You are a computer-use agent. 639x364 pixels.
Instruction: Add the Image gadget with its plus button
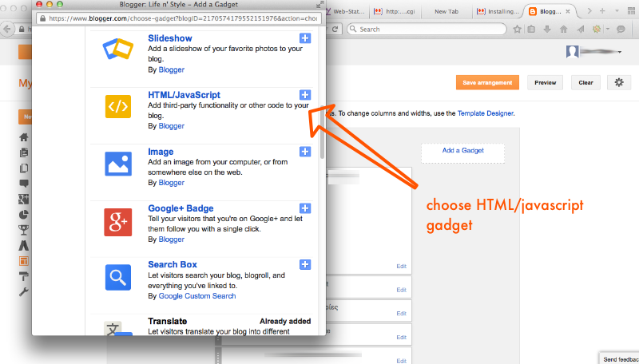(305, 152)
